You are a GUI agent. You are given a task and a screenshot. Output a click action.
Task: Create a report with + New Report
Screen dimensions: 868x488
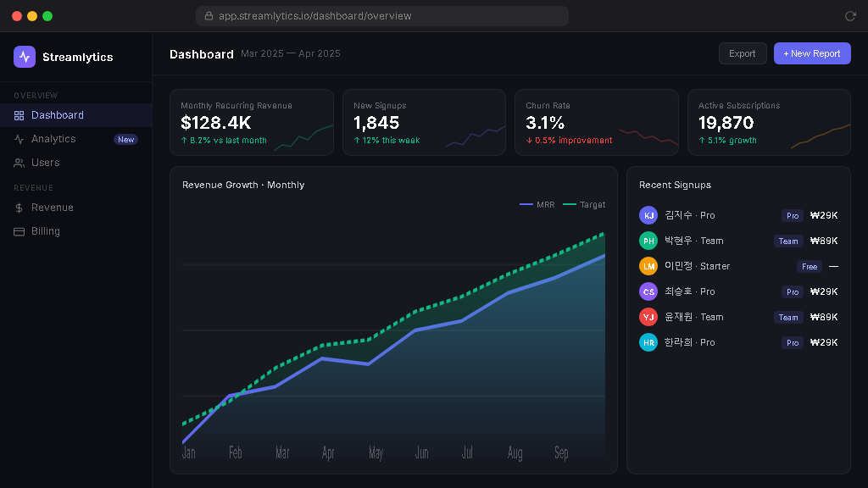[811, 53]
